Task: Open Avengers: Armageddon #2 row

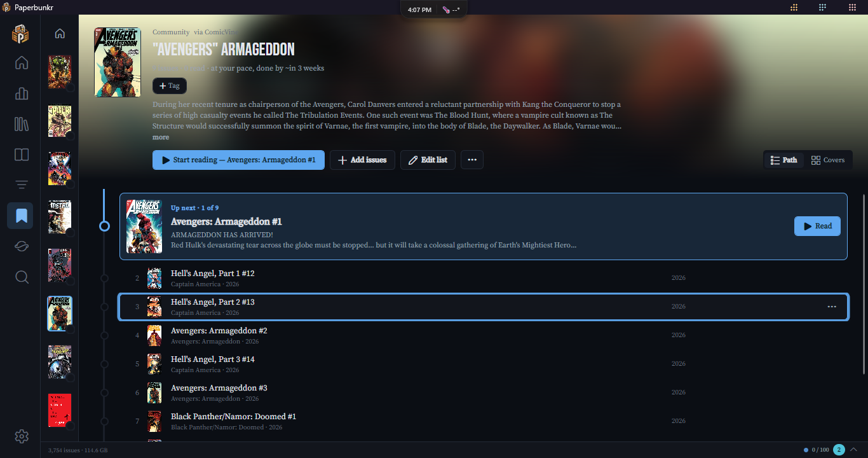Action: [x=483, y=335]
